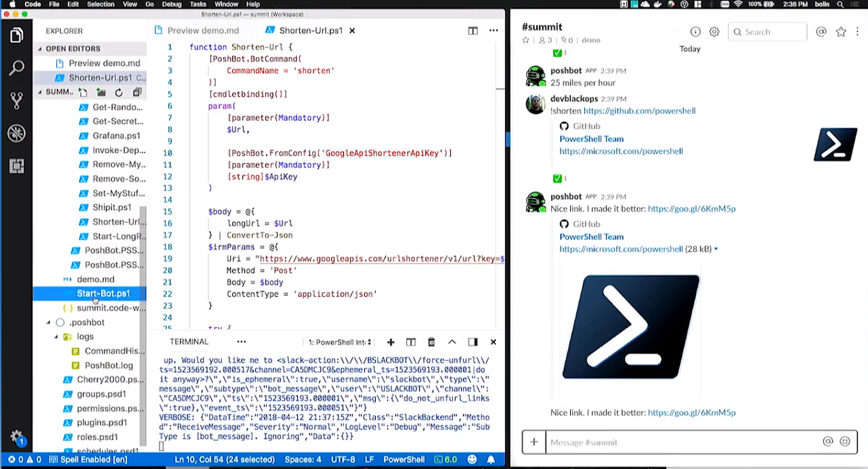Close the Shorten-Url.ps1 editor tab
868x469 pixels.
tap(351, 30)
